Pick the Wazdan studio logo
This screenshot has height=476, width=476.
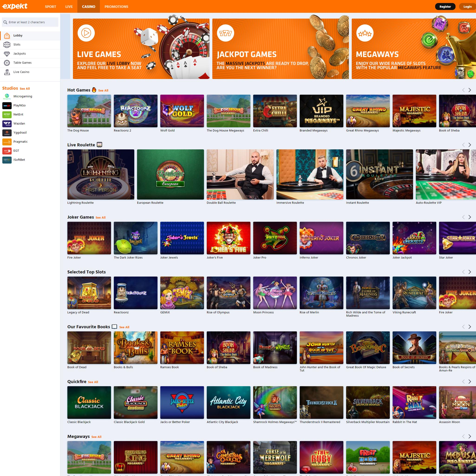click(x=7, y=123)
